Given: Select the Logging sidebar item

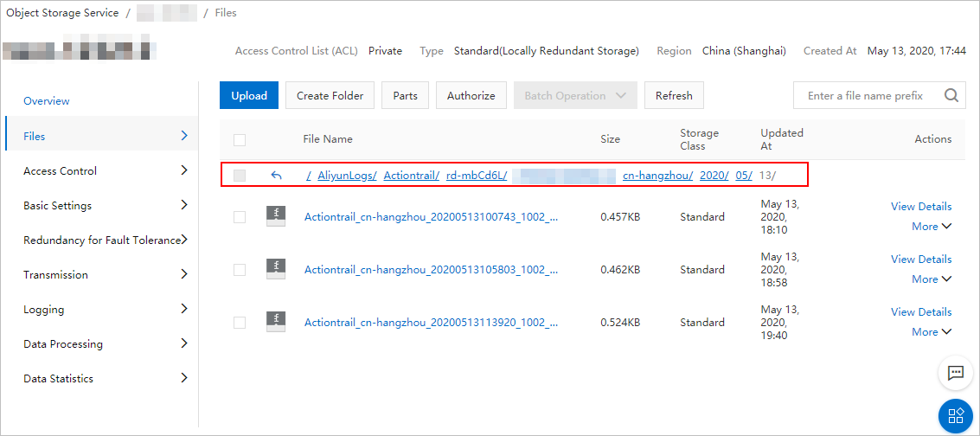Looking at the screenshot, I should point(106,309).
